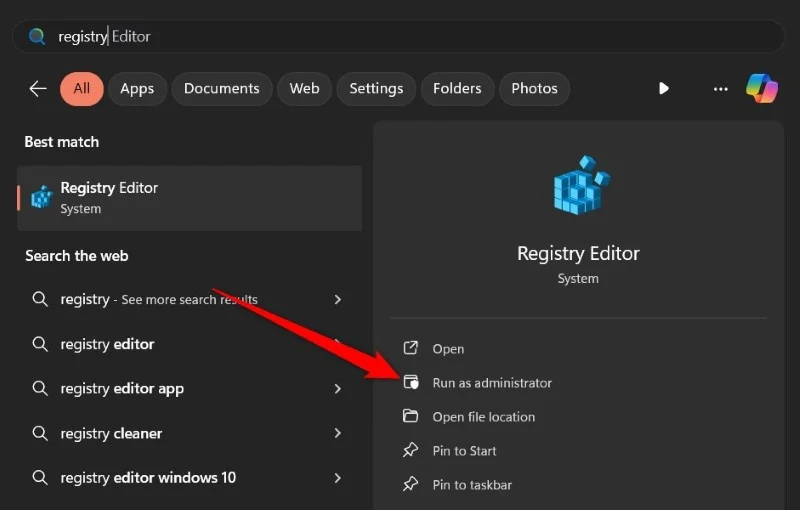Click the pin icon beside Pin to Start
The height and width of the screenshot is (510, 800).
click(x=410, y=450)
